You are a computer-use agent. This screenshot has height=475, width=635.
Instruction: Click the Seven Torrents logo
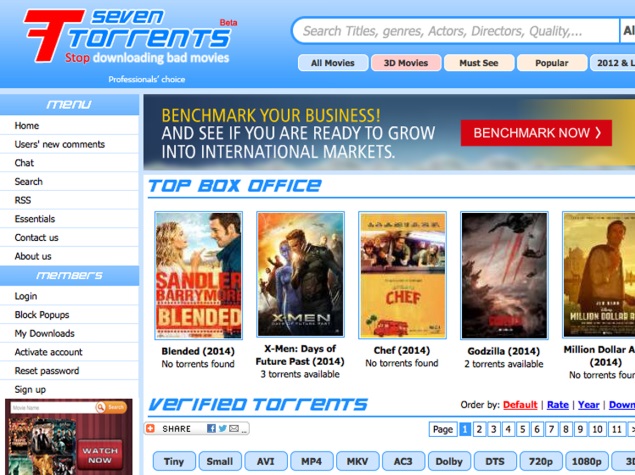(x=130, y=36)
